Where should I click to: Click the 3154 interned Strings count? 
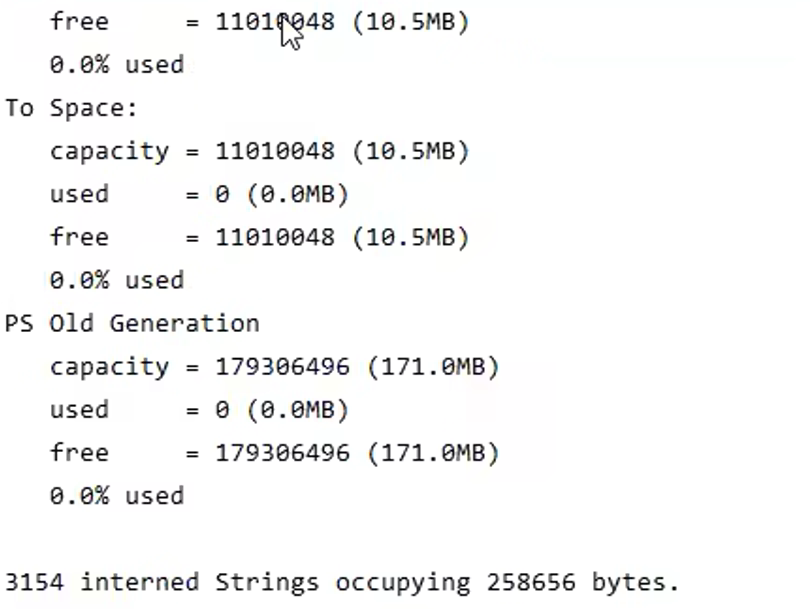tap(35, 582)
